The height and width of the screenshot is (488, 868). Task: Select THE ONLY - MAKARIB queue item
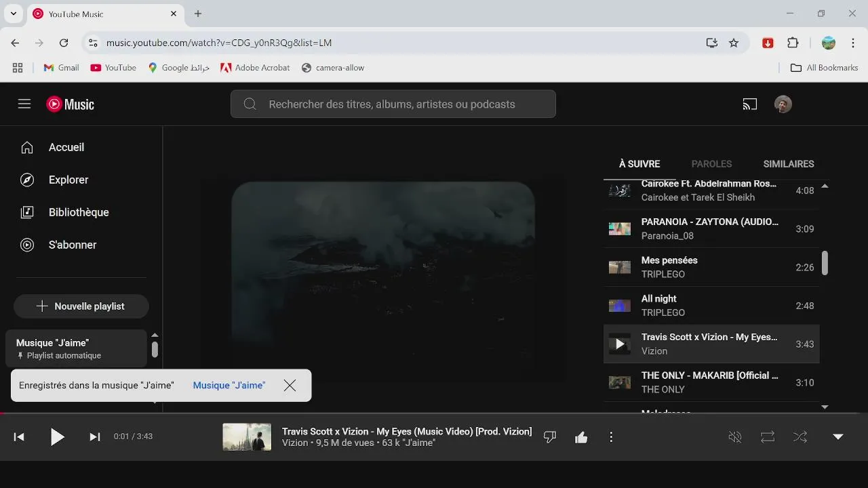click(x=711, y=382)
